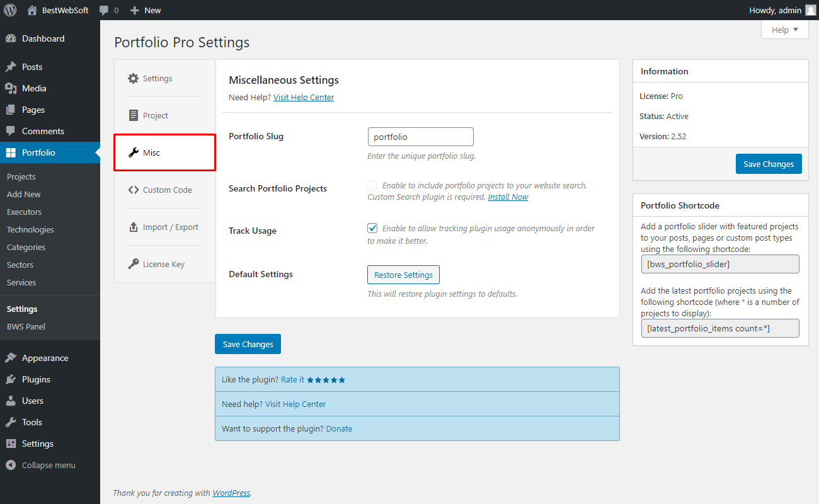
Task: Click the Restore Settings button
Action: (x=403, y=275)
